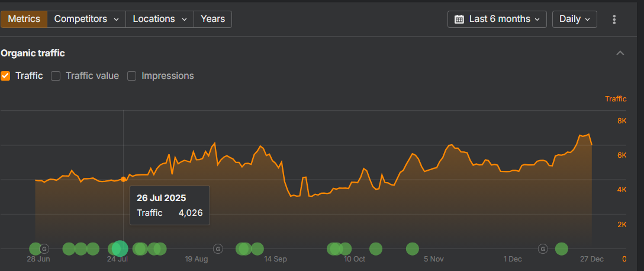This screenshot has height=271, width=644.
Task: Change the Daily granularity dropdown
Action: (x=575, y=20)
